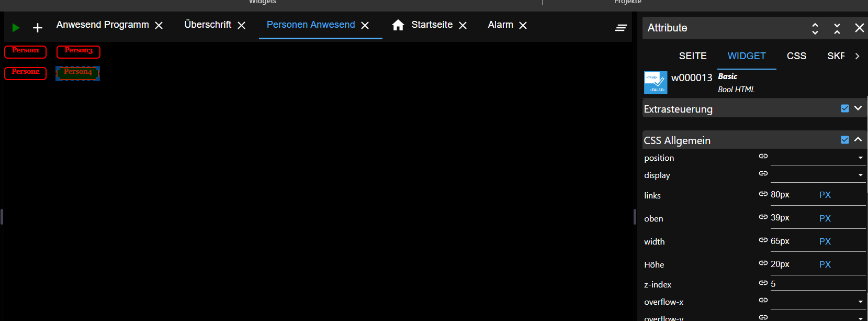Click the Bool HTML widget icon
868x321 pixels.
click(656, 83)
